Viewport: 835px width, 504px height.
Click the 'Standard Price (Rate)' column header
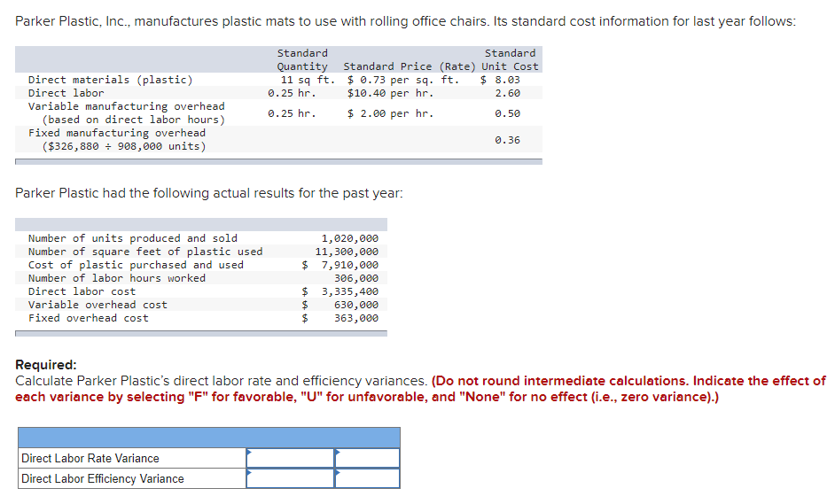[410, 66]
